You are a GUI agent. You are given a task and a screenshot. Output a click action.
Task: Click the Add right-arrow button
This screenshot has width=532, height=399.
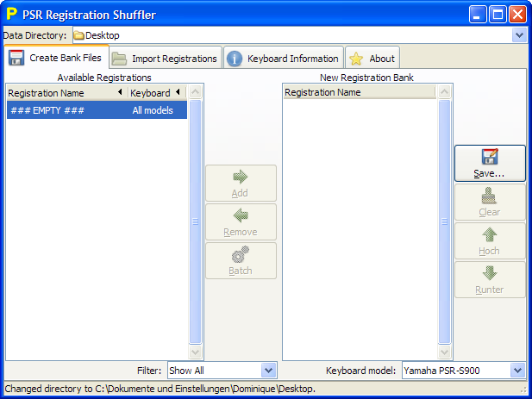pos(241,184)
